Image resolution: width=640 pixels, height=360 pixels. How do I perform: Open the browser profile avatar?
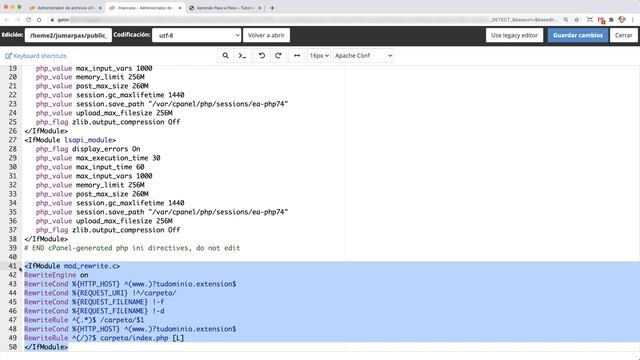tap(622, 20)
